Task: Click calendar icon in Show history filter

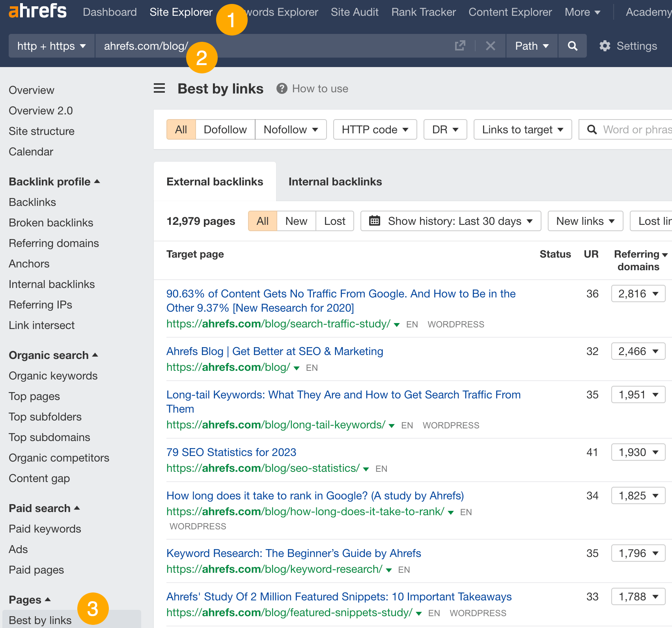Action: click(375, 221)
